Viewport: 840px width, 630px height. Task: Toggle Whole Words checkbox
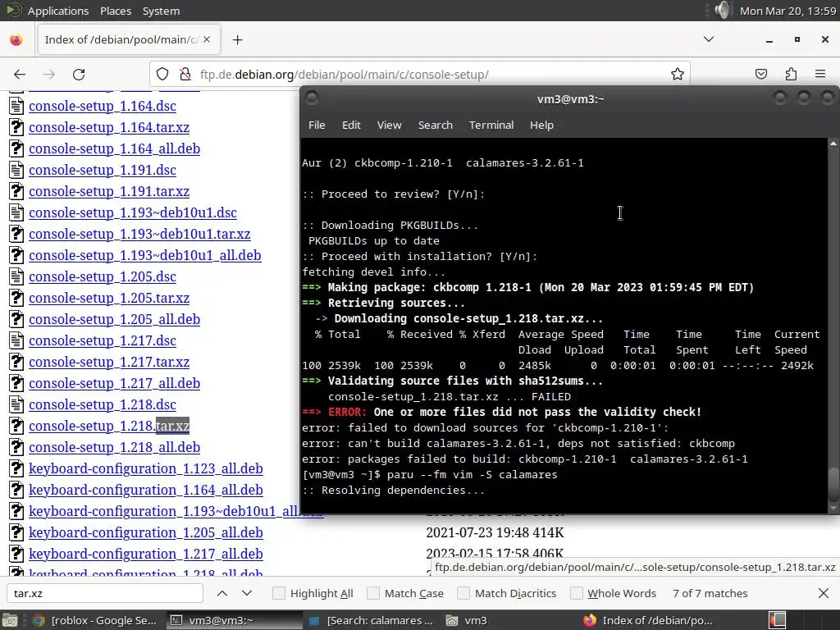[x=577, y=593]
